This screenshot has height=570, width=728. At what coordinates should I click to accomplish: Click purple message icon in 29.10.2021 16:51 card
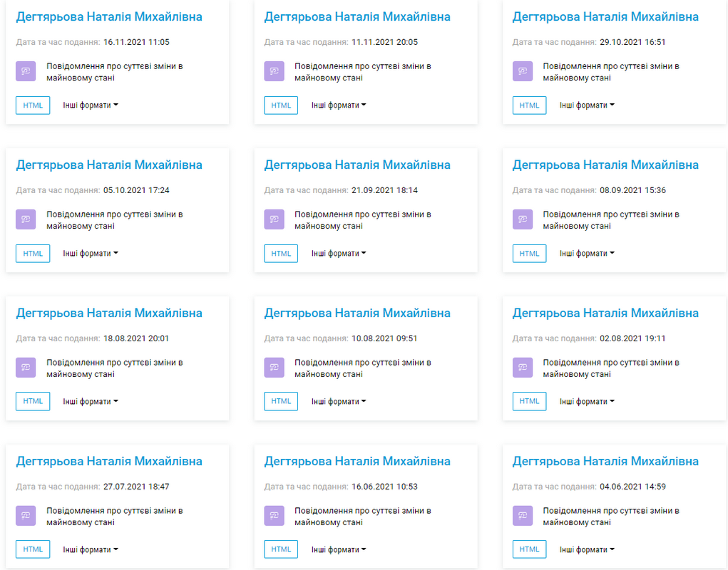522,71
